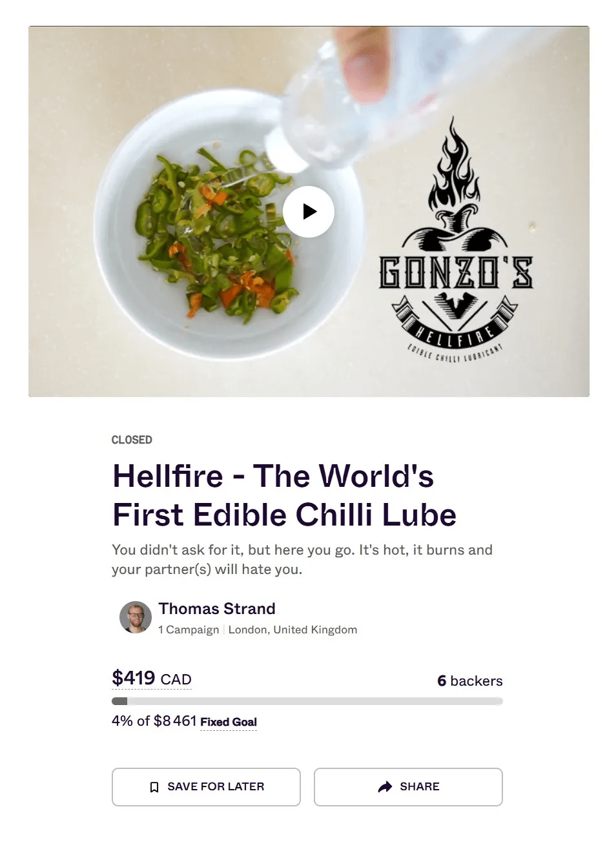Viewport: 616px width, 851px height.
Task: Click the "4% of $8 461" goal text
Action: 154,721
